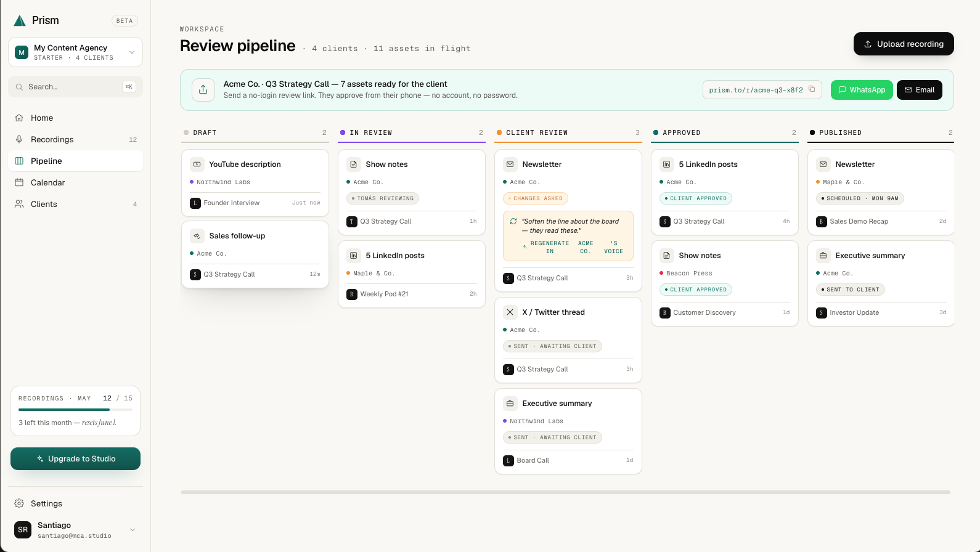Viewport: 980px width, 552px height.
Task: Click Client Approved pill on Beacon Press card
Action: click(696, 290)
